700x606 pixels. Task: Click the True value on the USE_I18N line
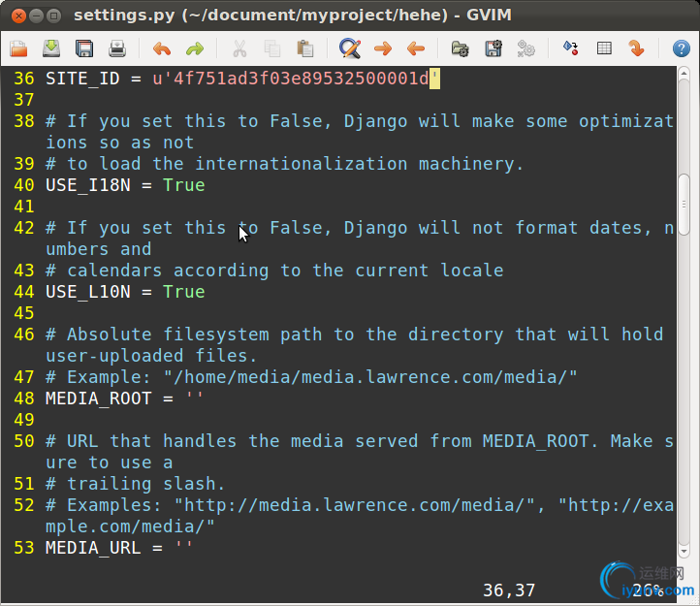184,185
